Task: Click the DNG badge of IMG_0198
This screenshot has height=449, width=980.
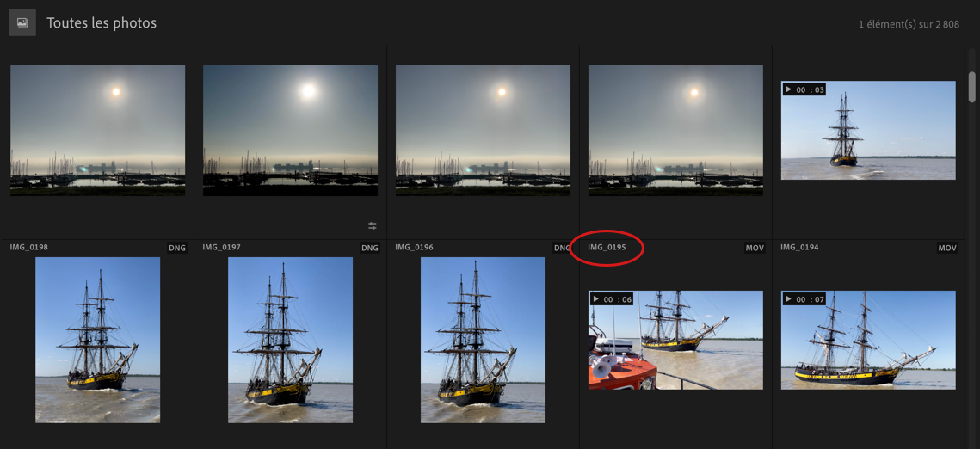Action: pyautogui.click(x=177, y=248)
